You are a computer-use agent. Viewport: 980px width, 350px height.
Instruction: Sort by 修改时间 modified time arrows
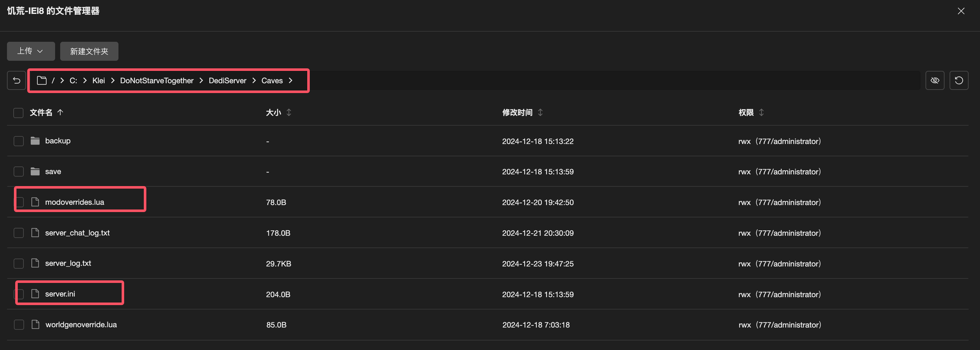point(540,112)
